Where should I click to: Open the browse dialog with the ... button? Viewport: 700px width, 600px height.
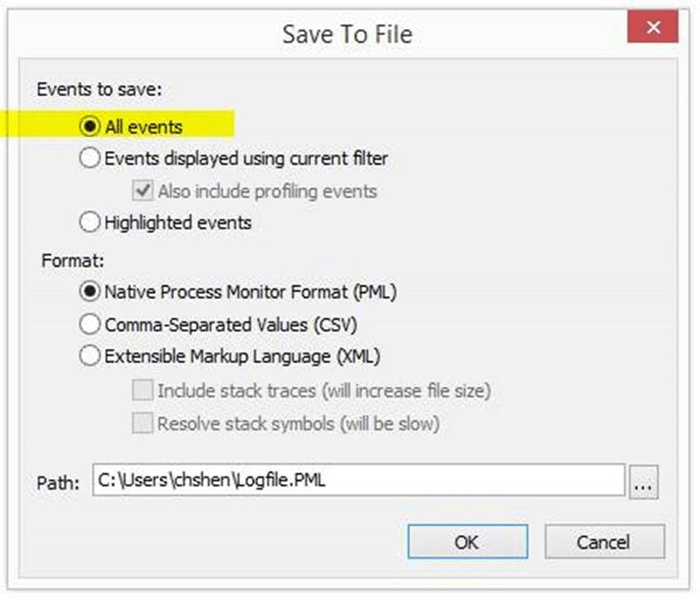coord(644,481)
